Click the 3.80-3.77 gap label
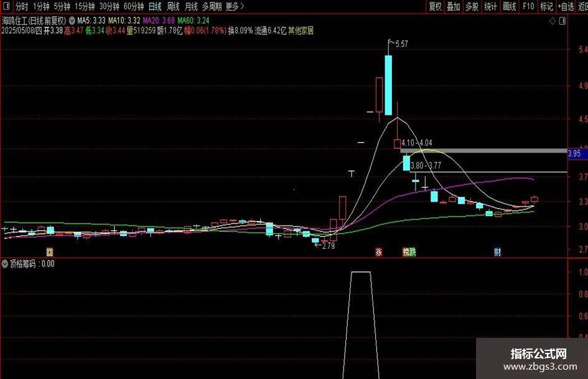Viewport: 588px width, 379px height. [426, 166]
